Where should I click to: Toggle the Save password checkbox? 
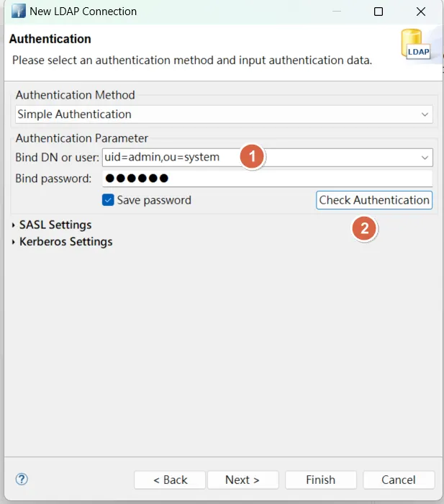(x=108, y=200)
